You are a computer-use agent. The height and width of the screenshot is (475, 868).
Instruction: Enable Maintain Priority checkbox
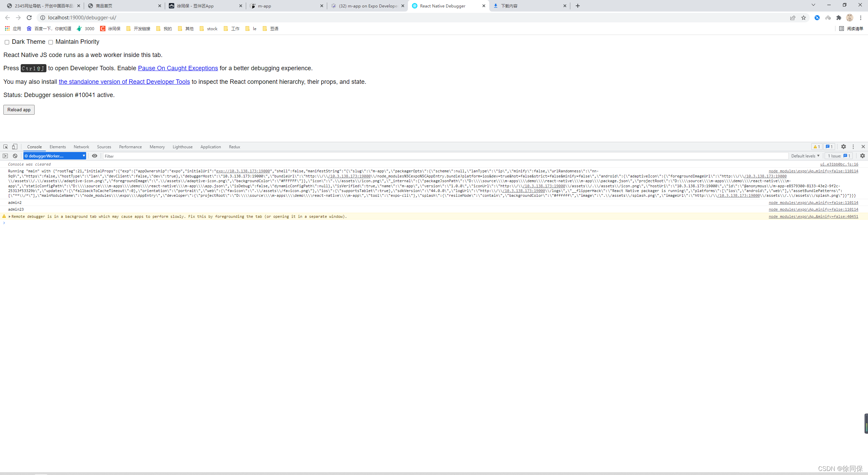point(51,41)
